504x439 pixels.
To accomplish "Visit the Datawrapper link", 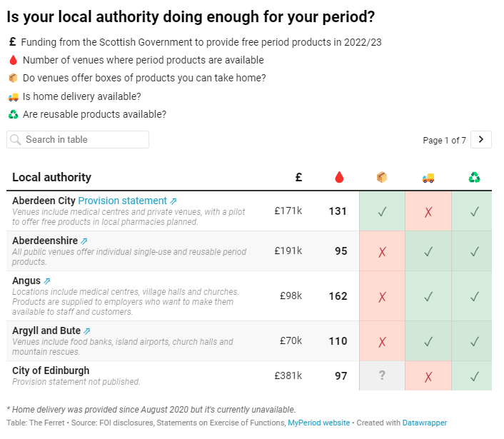I will pos(425,423).
